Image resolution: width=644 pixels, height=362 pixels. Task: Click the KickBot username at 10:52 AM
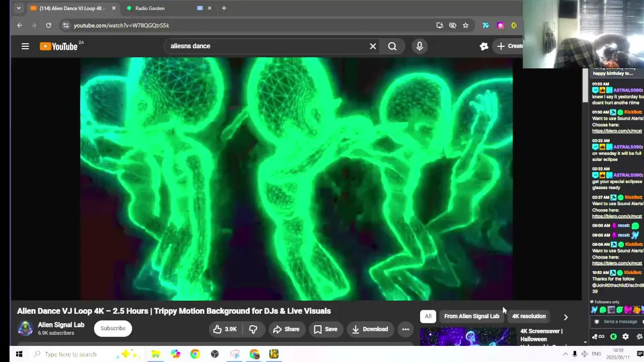pos(632,273)
